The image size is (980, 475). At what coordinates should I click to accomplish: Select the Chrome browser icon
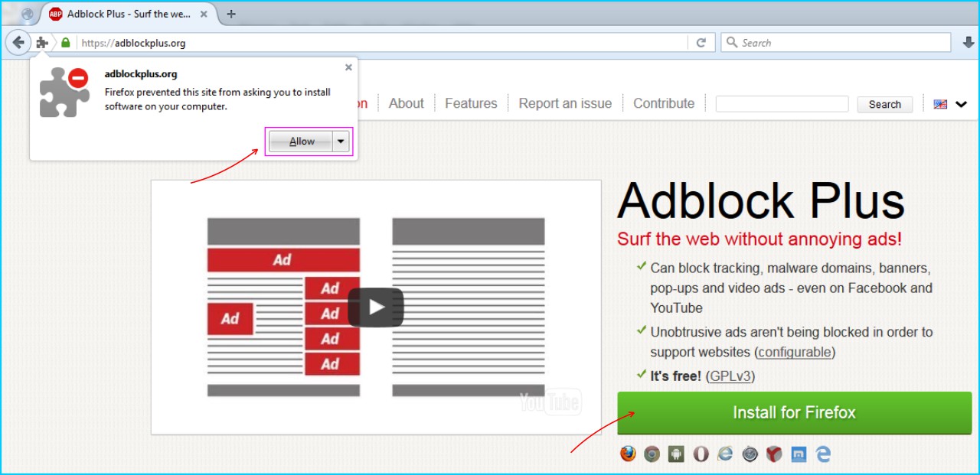[x=652, y=454]
